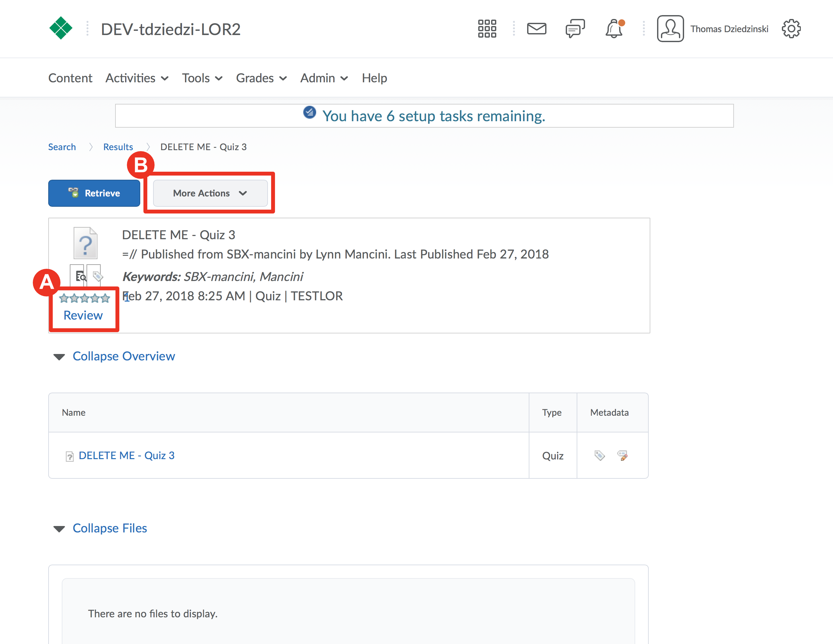
Task: Click the setup tasks remaining link
Action: (x=434, y=116)
